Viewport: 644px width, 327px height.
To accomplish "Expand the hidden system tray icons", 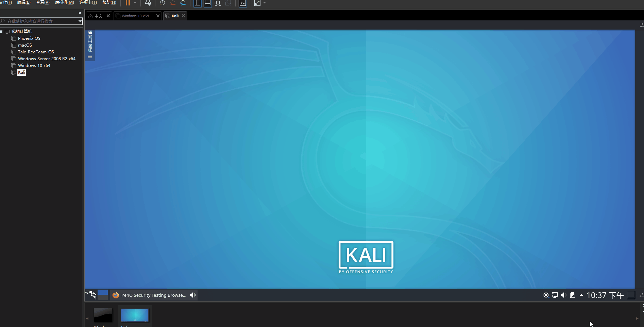I will (581, 295).
